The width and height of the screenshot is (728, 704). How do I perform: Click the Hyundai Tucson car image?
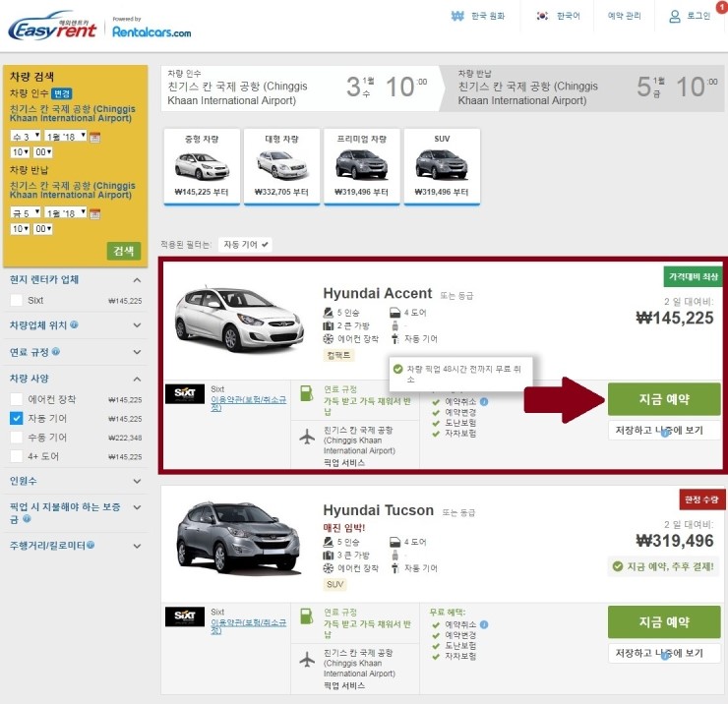239,538
